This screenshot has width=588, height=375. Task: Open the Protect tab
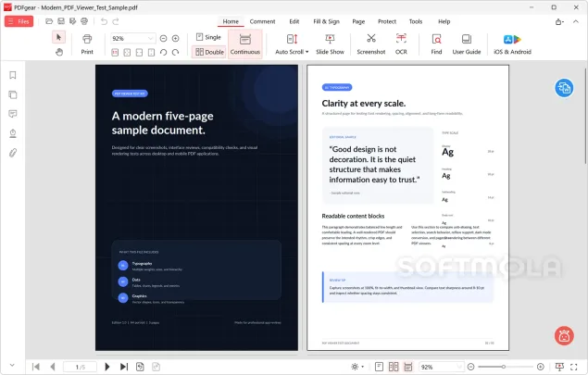[387, 21]
